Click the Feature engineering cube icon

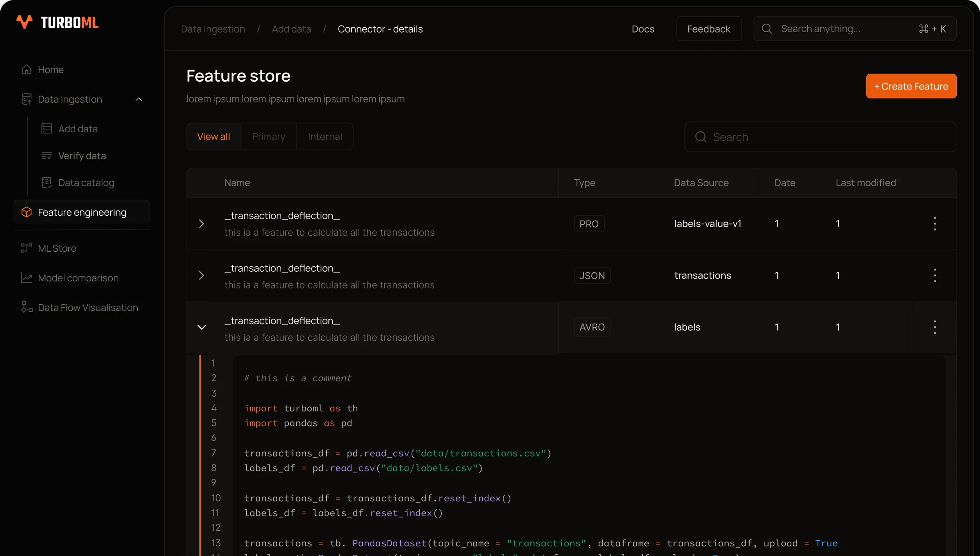pyautogui.click(x=27, y=212)
